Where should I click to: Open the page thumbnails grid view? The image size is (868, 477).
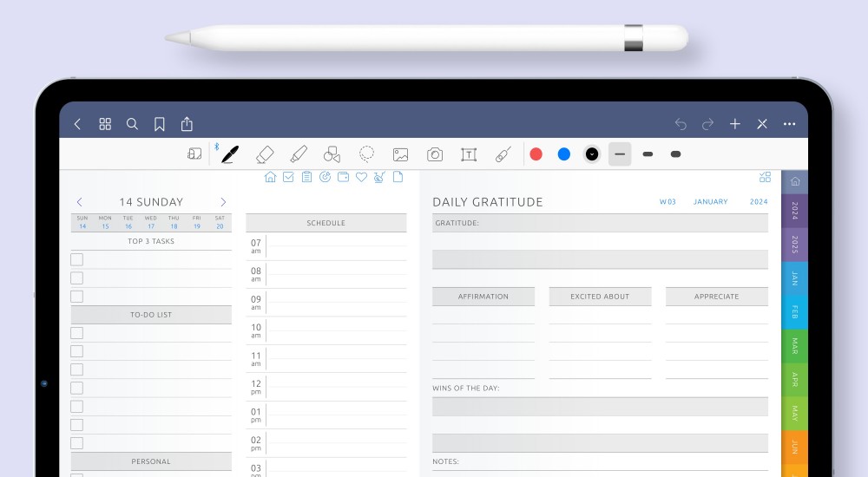click(105, 124)
